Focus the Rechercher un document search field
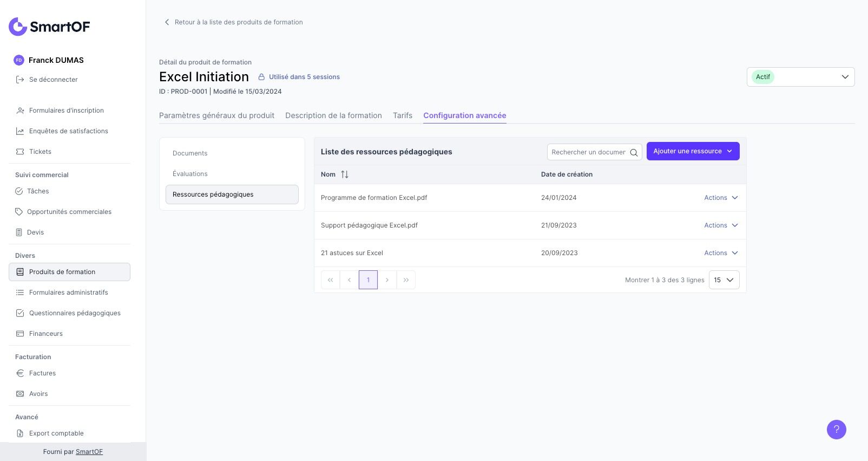Image resolution: width=868 pixels, height=461 pixels. click(x=588, y=152)
